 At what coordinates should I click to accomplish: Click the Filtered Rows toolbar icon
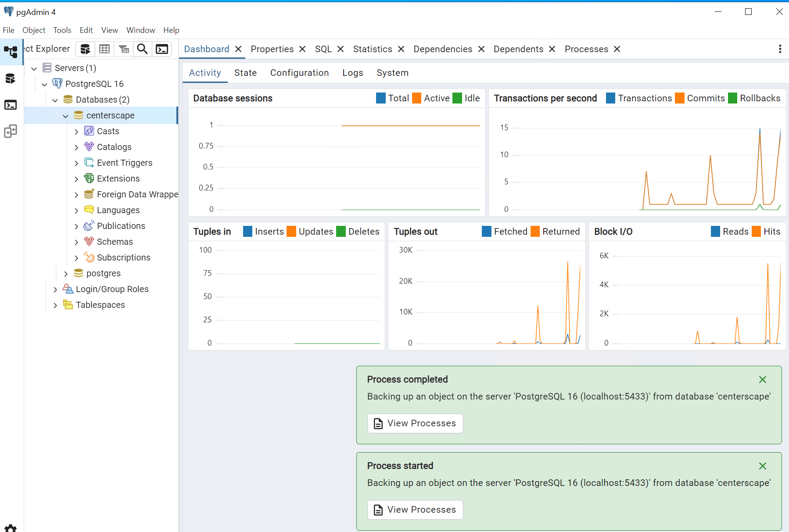coord(124,49)
